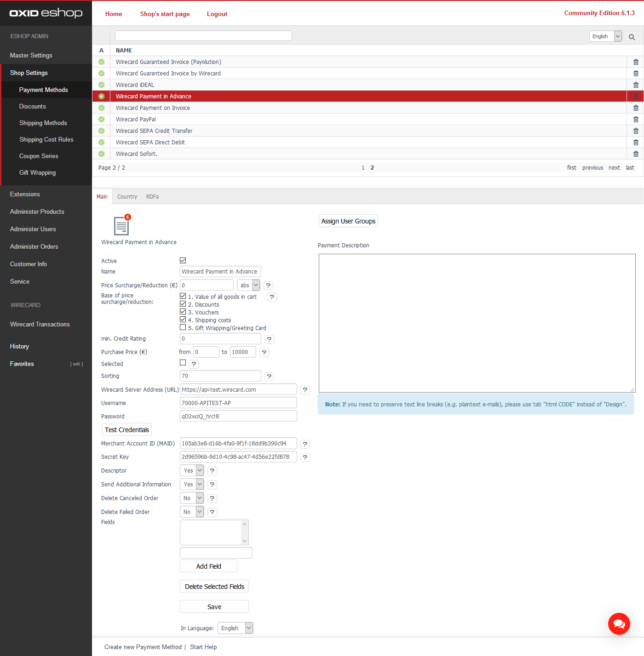Delete Wirecard SEPA Direct Debit via trash icon
Viewport: 644px width, 656px height.
[x=636, y=143]
